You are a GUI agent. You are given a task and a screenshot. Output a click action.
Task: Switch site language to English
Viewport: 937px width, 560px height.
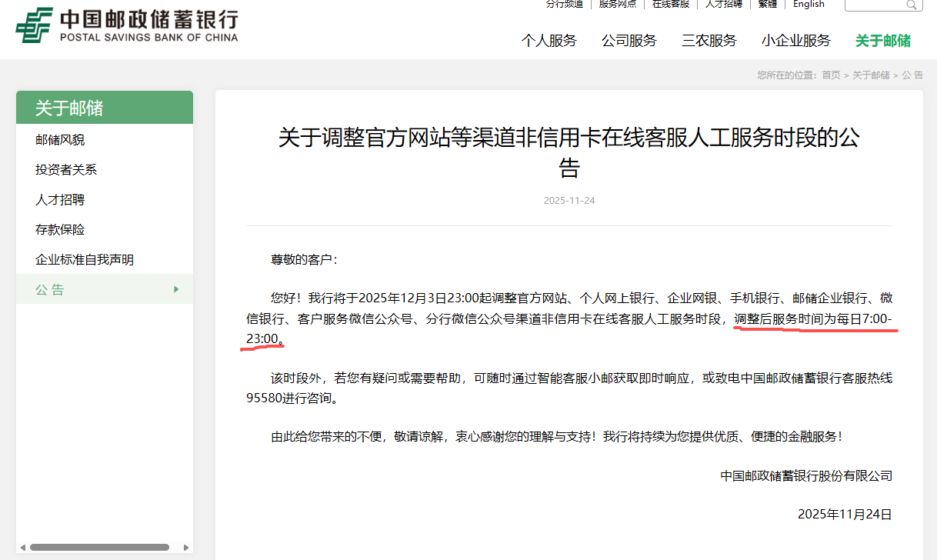tap(809, 5)
